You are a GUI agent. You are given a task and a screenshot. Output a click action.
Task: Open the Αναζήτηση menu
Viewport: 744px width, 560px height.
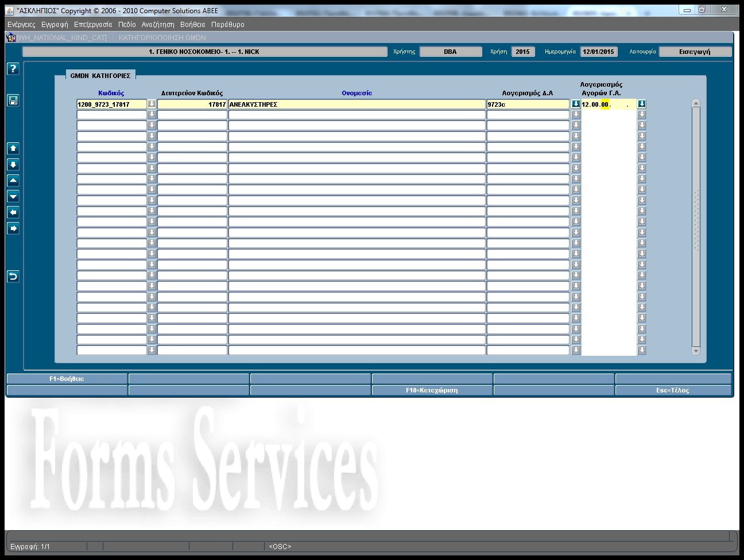158,25
